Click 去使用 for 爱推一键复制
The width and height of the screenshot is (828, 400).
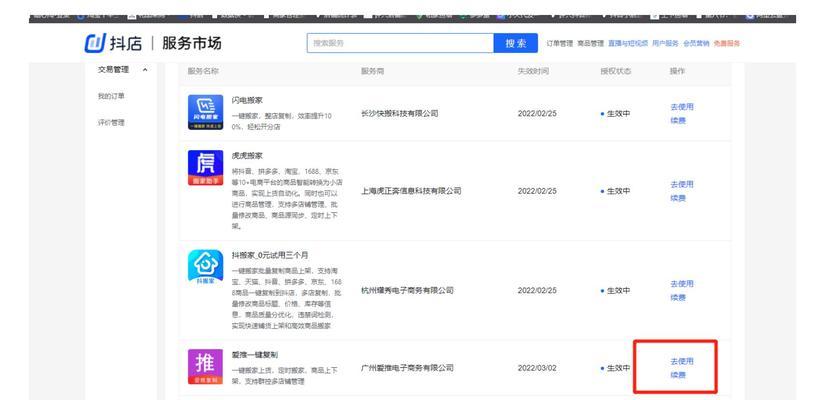682,361
